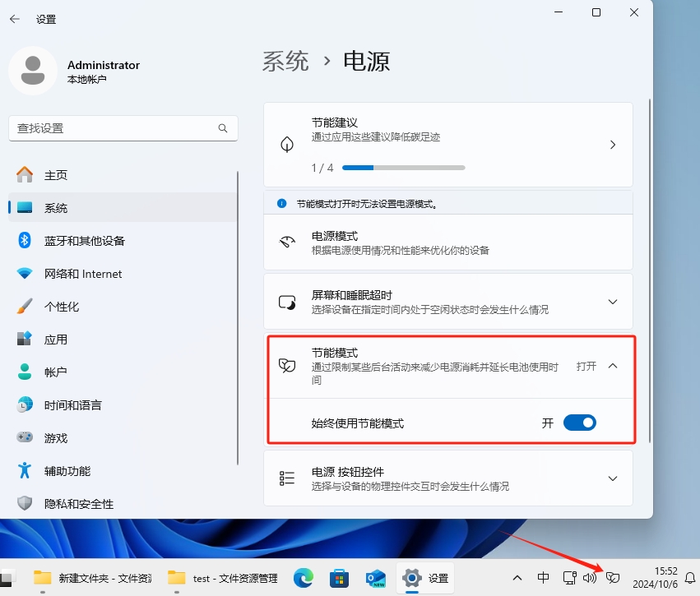Select 游戏 in the sidebar
Viewport: 700px width, 596px height.
[x=123, y=437]
